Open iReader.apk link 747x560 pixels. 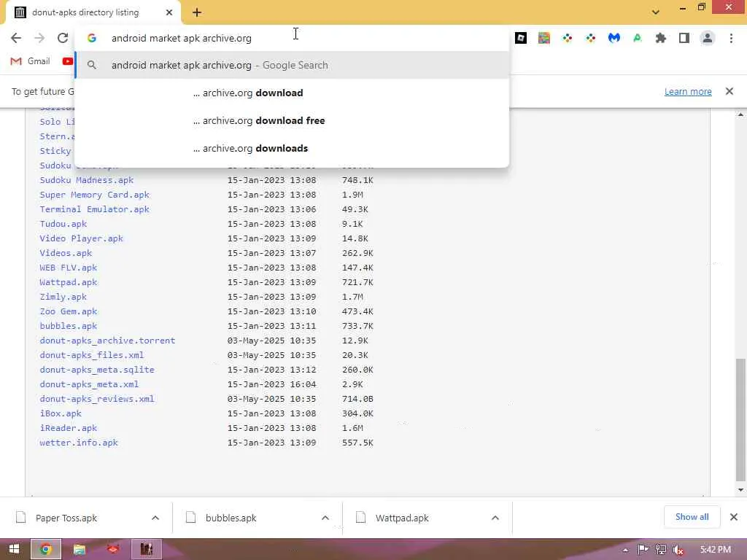pyautogui.click(x=69, y=428)
